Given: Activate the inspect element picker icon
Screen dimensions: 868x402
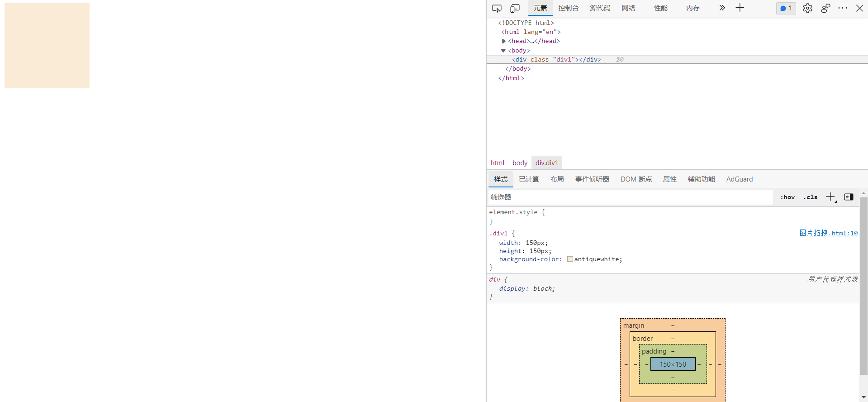Looking at the screenshot, I should (x=497, y=8).
